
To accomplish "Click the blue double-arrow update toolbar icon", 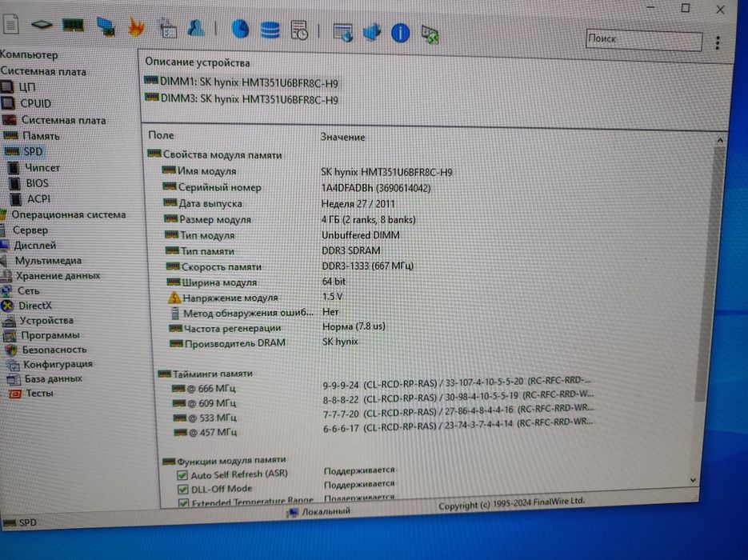I will pos(372,33).
